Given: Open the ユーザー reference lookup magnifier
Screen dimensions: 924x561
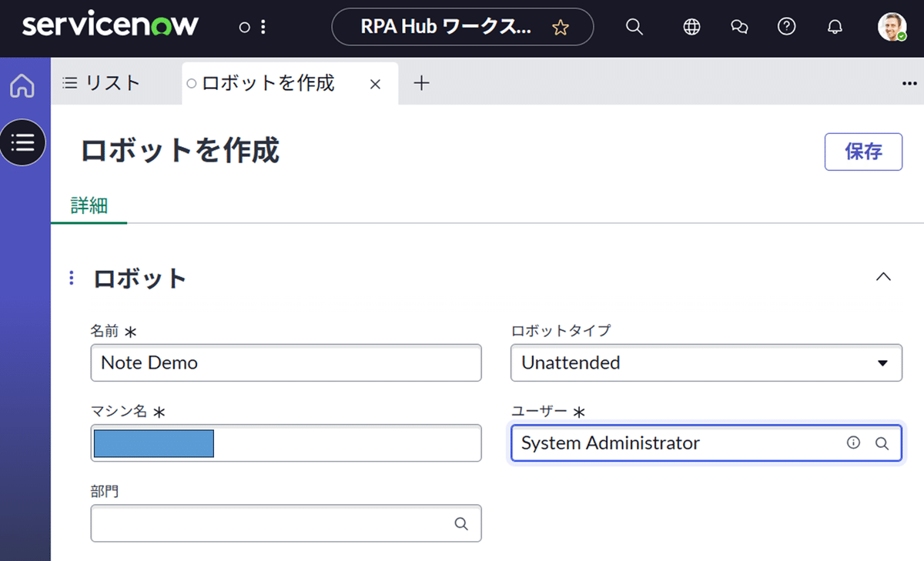Looking at the screenshot, I should pos(882,442).
